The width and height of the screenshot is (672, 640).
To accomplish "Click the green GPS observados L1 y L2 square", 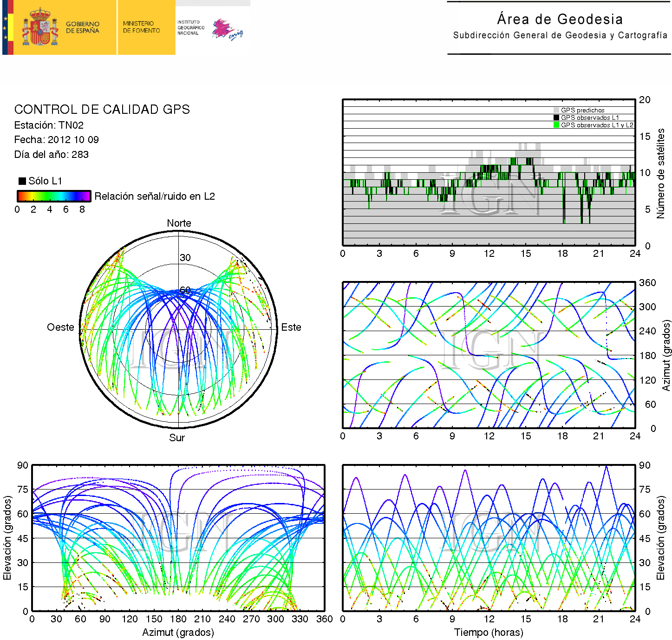I will pos(556,125).
